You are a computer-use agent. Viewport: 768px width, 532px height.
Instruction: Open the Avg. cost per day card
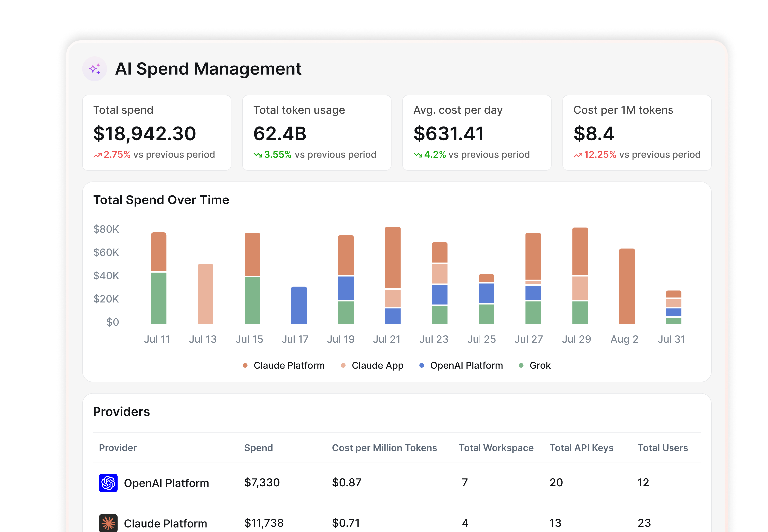click(x=477, y=133)
